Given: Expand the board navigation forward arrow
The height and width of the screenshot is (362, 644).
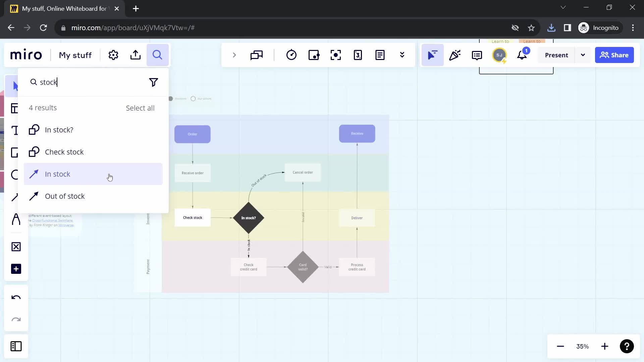Looking at the screenshot, I should [x=235, y=55].
